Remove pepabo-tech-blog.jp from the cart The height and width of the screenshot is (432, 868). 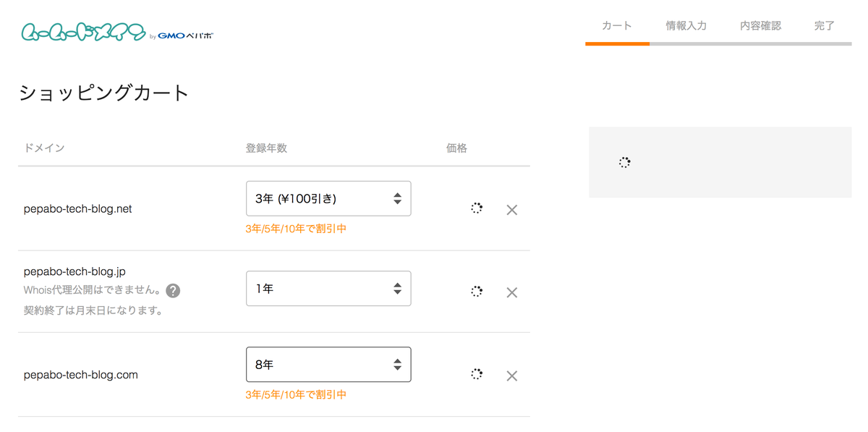click(512, 292)
